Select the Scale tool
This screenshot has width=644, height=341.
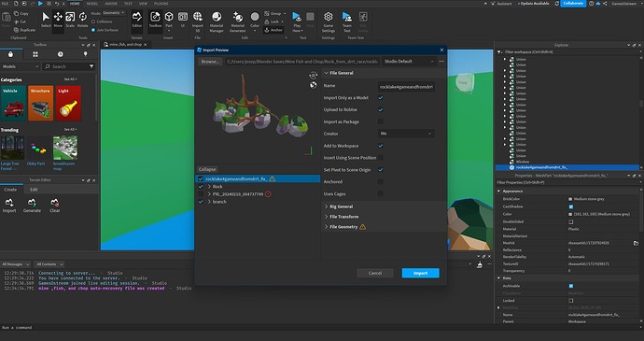coord(70,20)
